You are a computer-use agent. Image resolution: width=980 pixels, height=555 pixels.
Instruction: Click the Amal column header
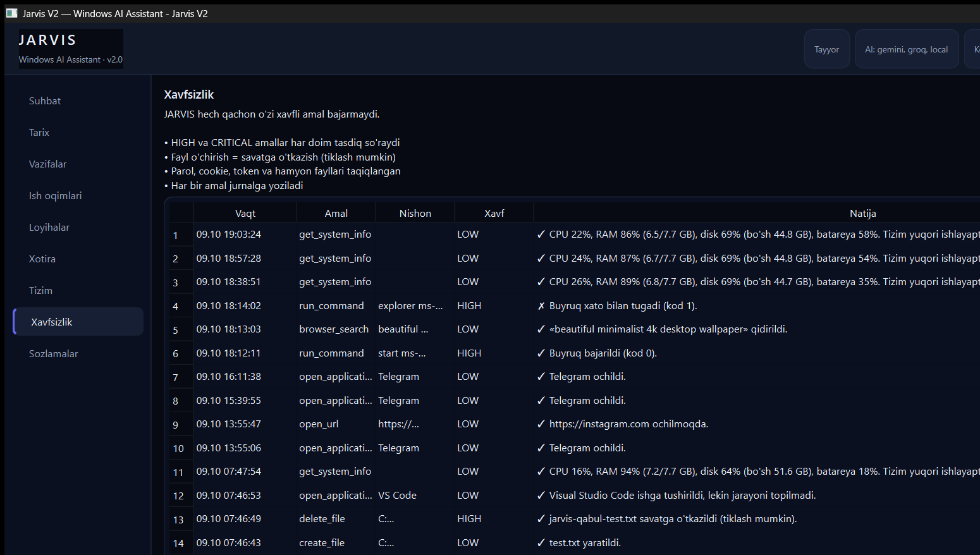[336, 213]
